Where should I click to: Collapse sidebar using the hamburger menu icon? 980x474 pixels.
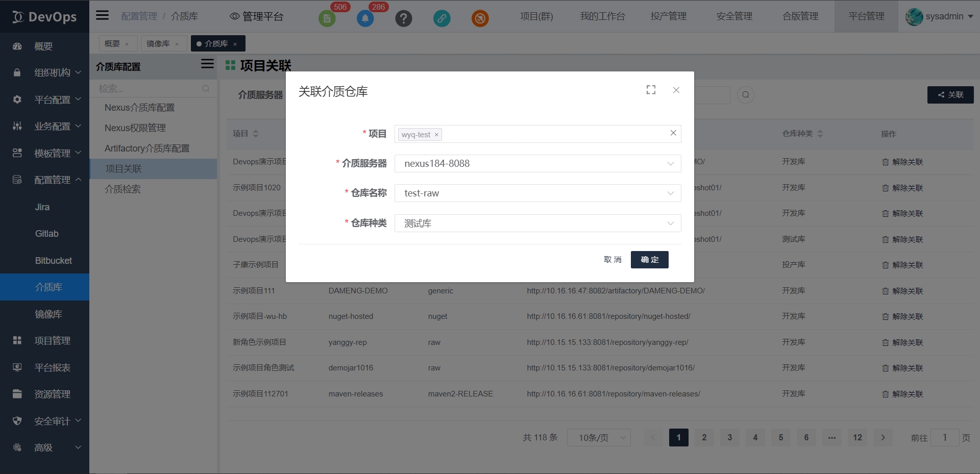pyautogui.click(x=103, y=15)
